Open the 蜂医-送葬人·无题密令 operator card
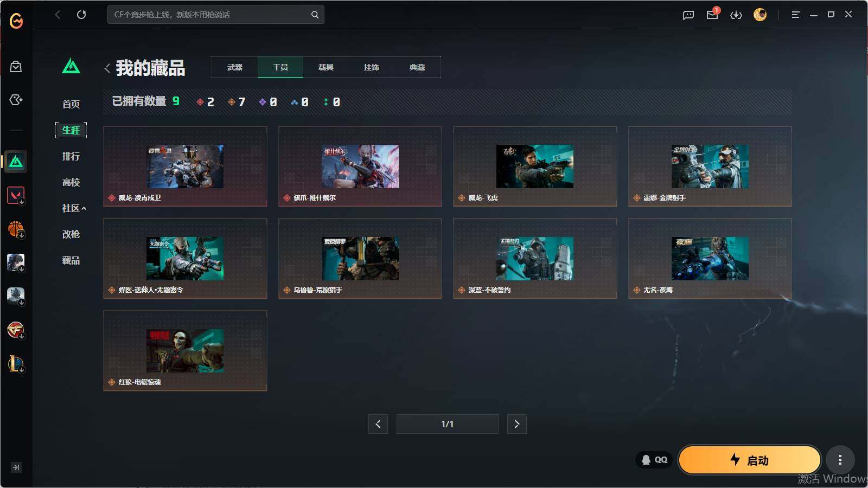 coord(185,259)
